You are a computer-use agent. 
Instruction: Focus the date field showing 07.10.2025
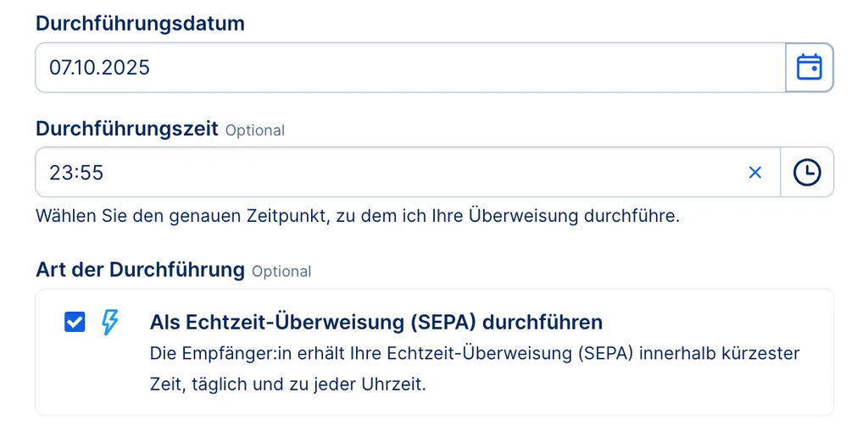(407, 67)
